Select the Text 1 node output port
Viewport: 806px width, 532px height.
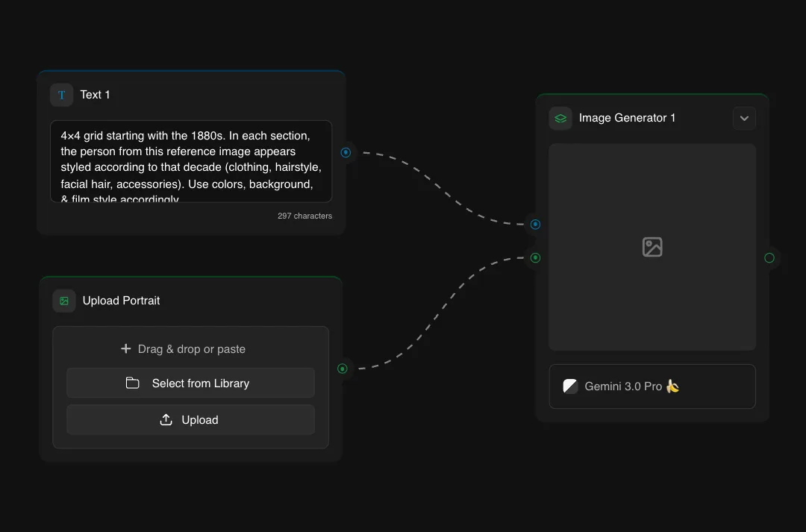click(346, 152)
